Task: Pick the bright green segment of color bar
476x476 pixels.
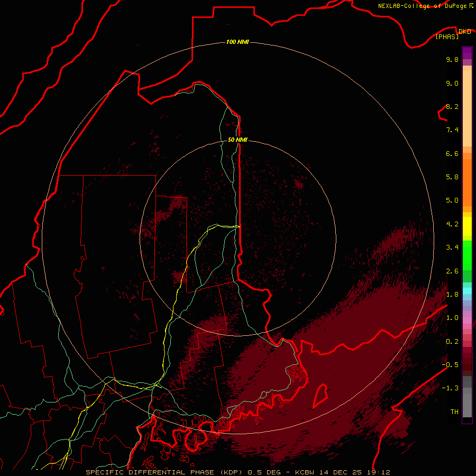Action: tap(467, 256)
